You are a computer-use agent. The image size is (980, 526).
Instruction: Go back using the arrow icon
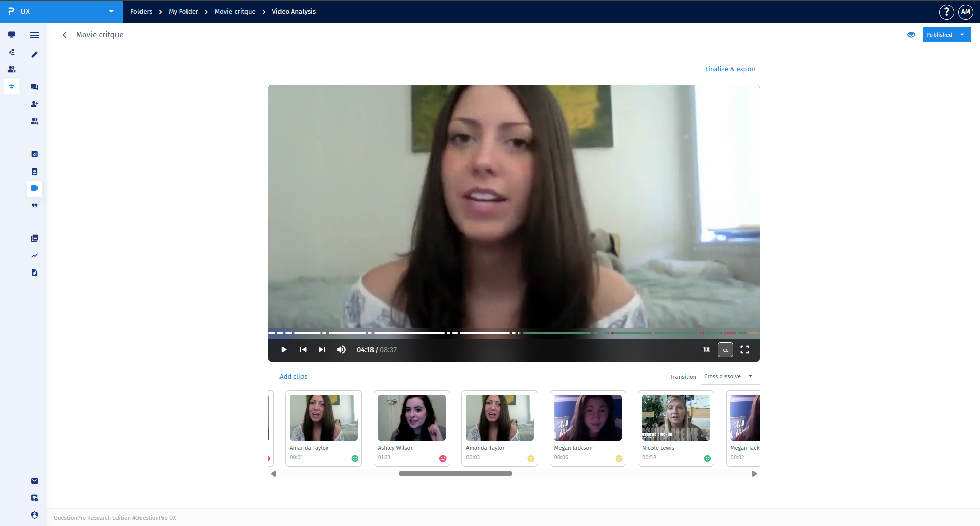(x=65, y=35)
